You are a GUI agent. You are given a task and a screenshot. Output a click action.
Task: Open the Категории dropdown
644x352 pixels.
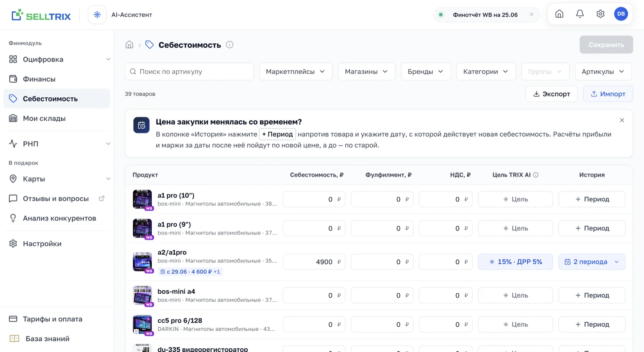pyautogui.click(x=486, y=72)
